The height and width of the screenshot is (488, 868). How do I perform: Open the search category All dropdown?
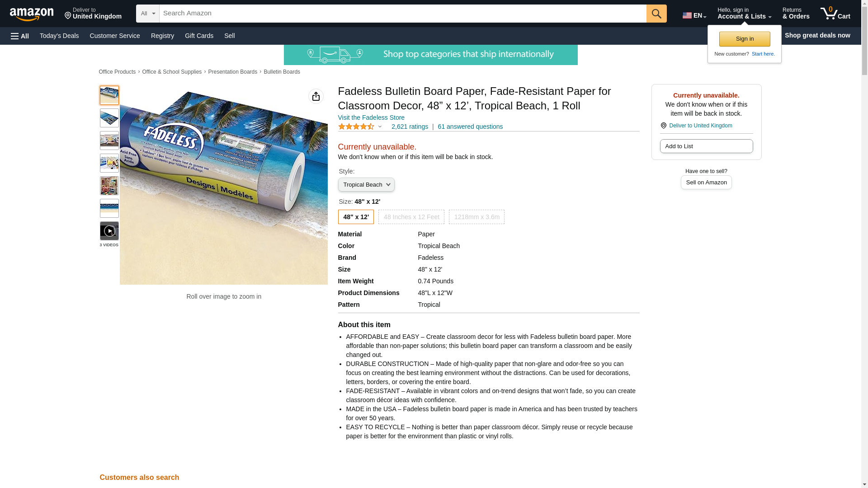[x=148, y=14]
